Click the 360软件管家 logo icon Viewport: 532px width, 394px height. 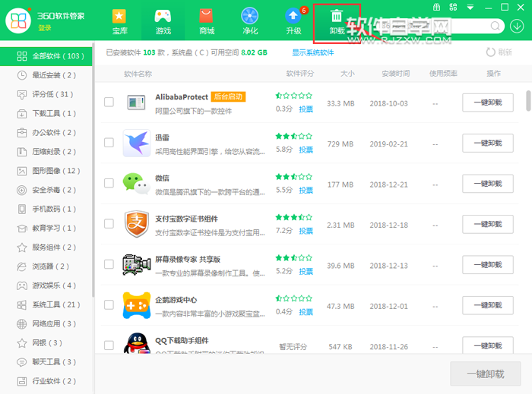[19, 21]
